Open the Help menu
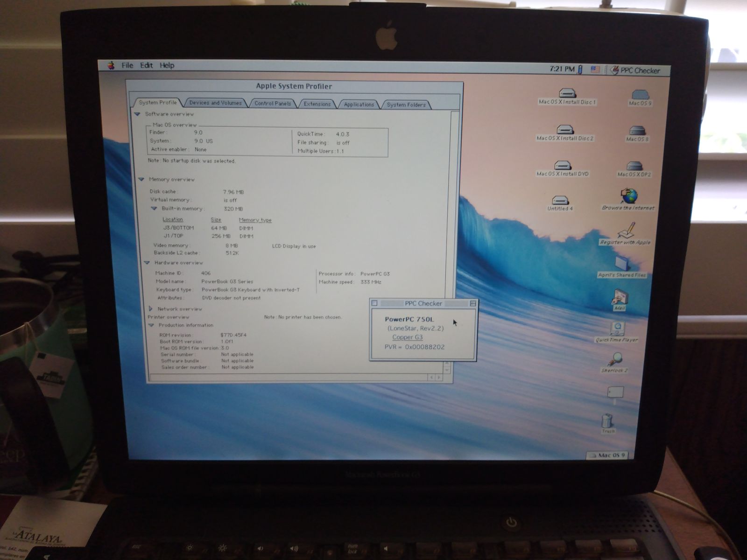 point(167,65)
